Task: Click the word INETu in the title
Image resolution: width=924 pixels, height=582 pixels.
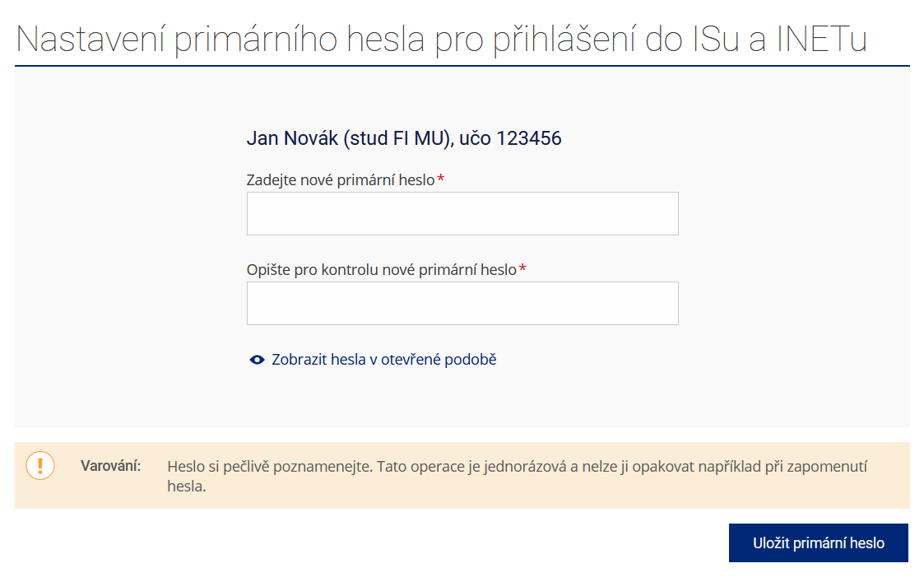Action: (x=822, y=40)
